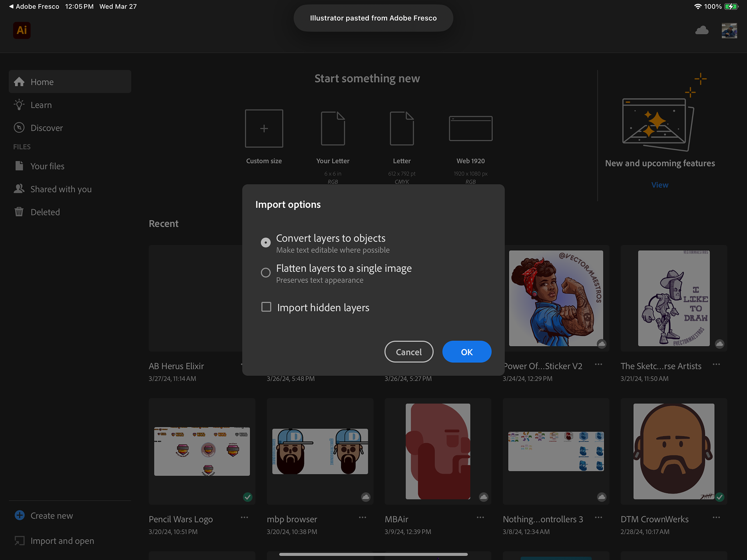
Task: View new and upcoming features
Action: click(660, 185)
